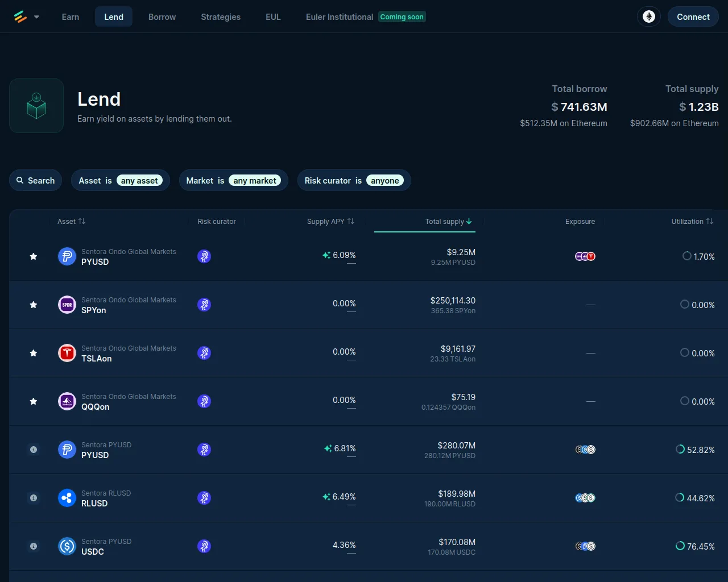Click the risk curator icon on the SPYon row
Viewport: 728px width, 582px height.
(x=204, y=305)
